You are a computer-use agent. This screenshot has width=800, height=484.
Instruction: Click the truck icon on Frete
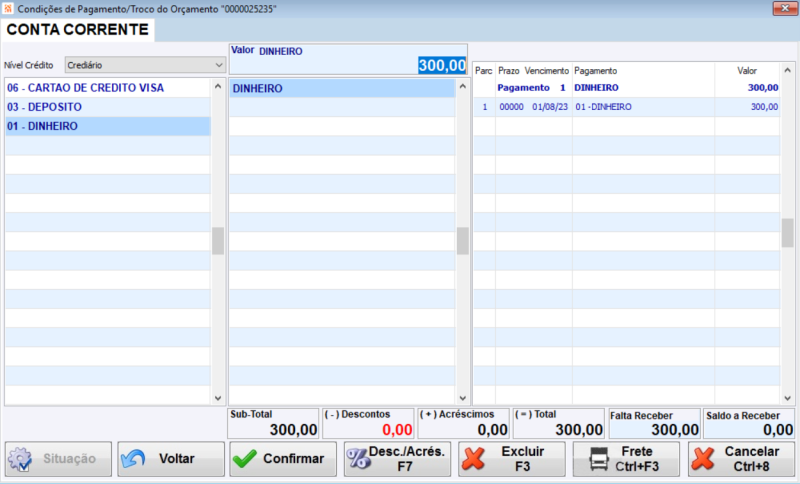click(x=599, y=458)
